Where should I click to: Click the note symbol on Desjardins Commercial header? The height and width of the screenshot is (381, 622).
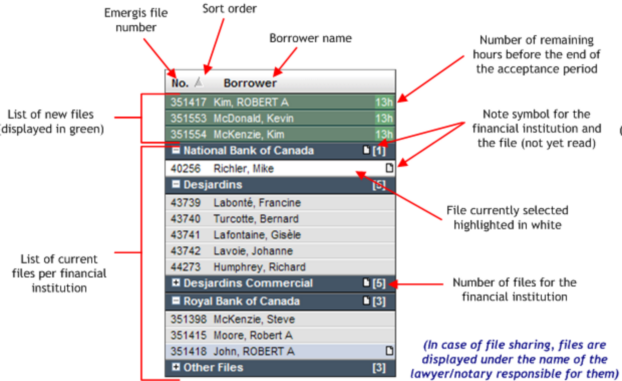coord(366,283)
